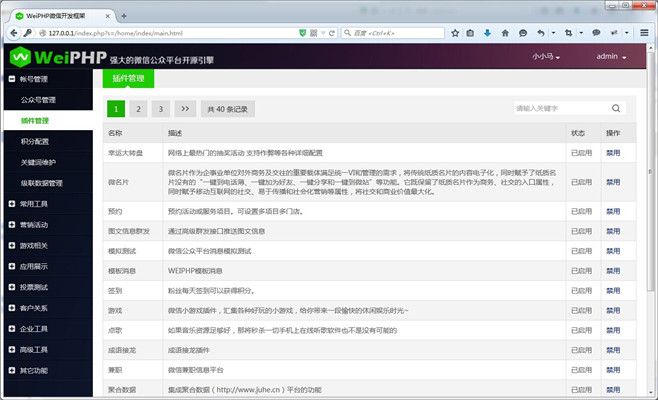
Task: Open the 小小马 account dropdown
Action: (x=546, y=57)
